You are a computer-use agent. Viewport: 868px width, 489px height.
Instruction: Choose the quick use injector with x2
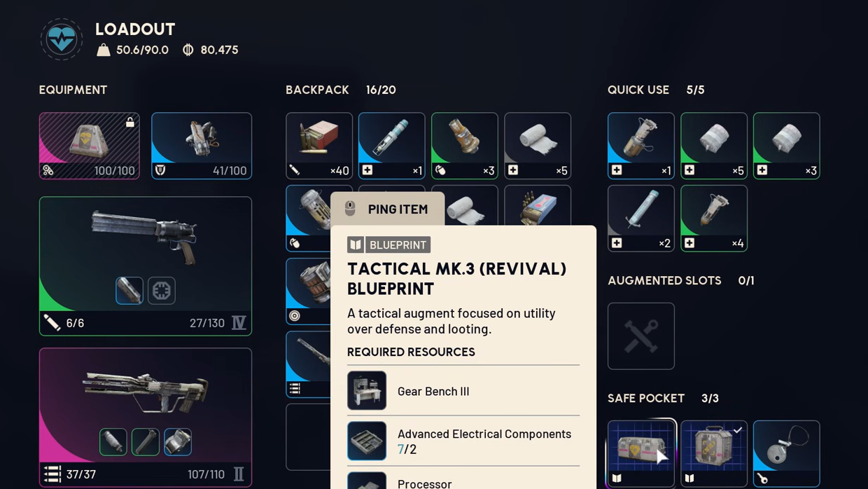point(641,219)
